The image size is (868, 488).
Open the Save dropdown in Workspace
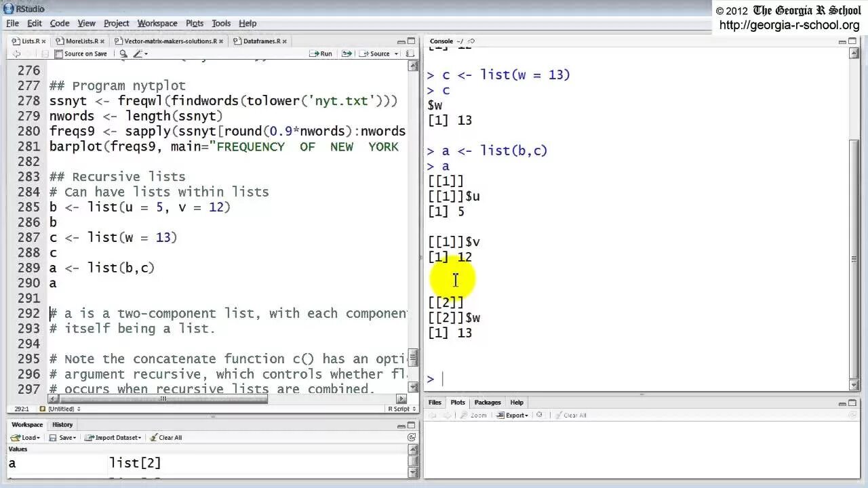point(62,437)
